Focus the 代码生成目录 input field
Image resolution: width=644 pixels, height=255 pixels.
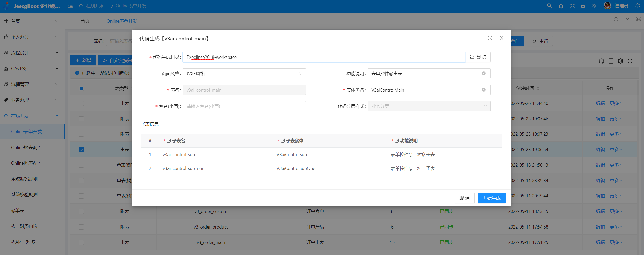[324, 57]
